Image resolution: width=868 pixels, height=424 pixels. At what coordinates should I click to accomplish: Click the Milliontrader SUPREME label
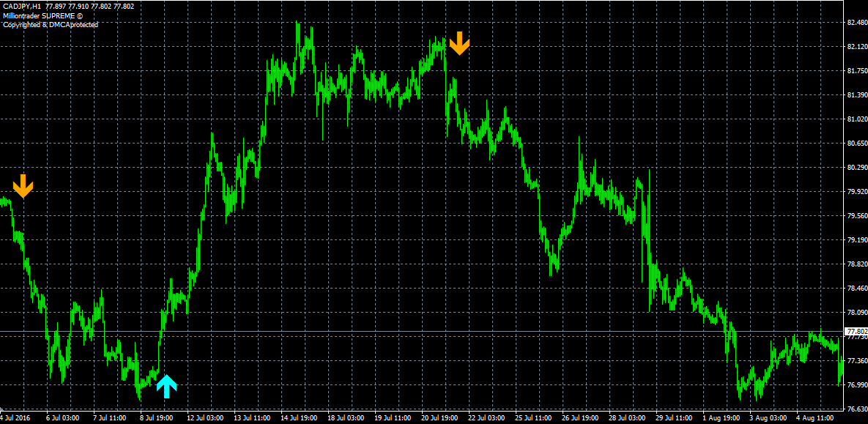(42, 15)
